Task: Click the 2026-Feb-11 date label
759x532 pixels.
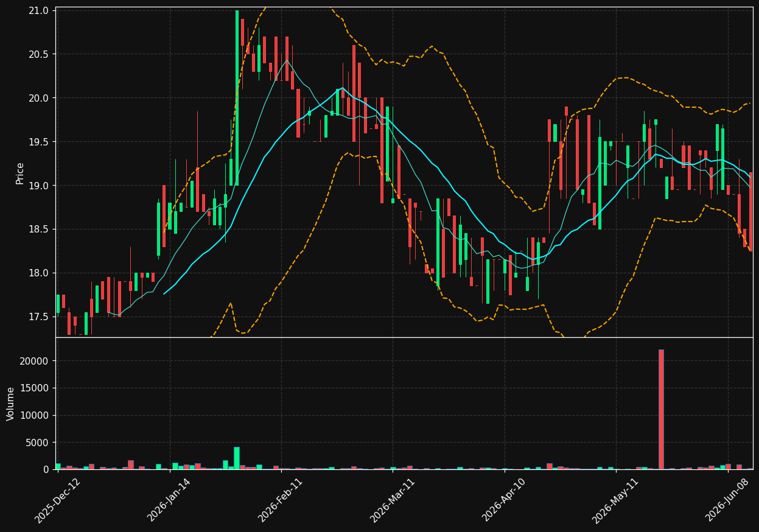Action: point(281,500)
